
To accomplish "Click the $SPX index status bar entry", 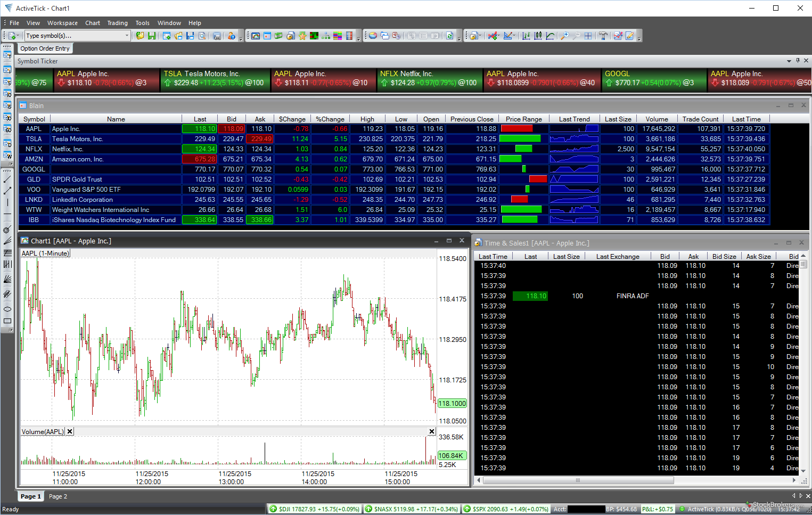I will point(505,509).
